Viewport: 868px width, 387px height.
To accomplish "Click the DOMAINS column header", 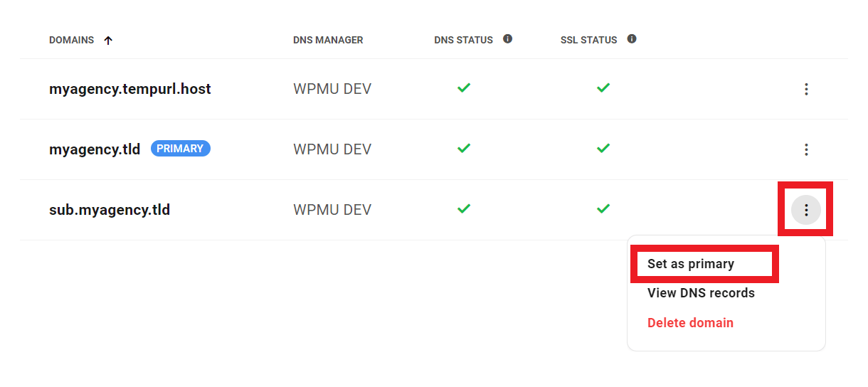I will (x=71, y=40).
